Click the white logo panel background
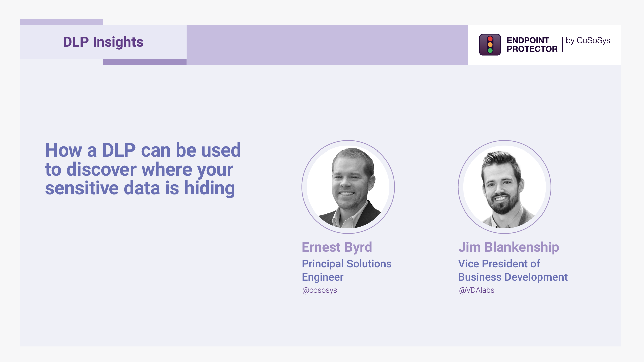644x362 pixels. [544, 60]
